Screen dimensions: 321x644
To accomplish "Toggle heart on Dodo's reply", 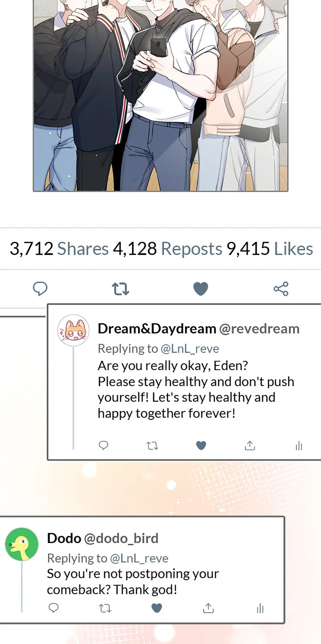I will (157, 608).
